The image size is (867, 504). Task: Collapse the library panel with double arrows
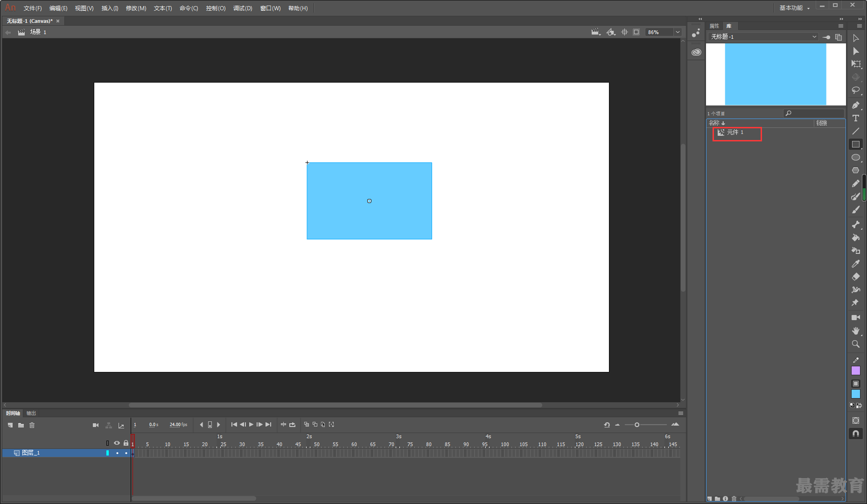[x=841, y=19]
